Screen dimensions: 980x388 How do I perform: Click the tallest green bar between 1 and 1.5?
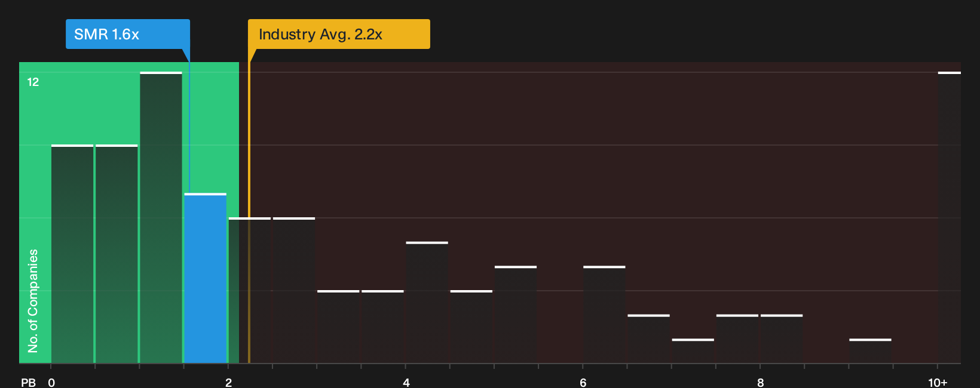(x=161, y=218)
